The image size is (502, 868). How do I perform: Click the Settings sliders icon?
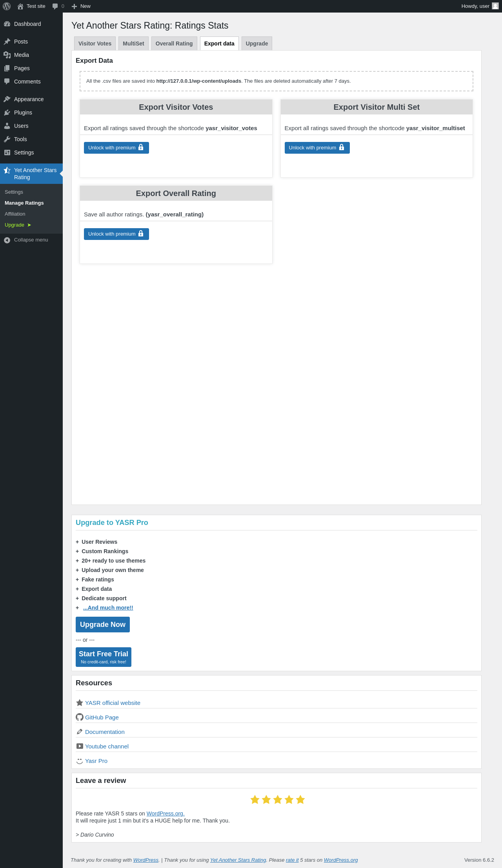point(7,153)
